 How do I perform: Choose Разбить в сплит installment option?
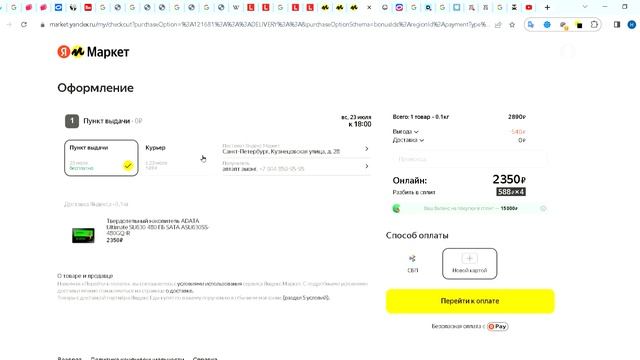[x=413, y=192]
